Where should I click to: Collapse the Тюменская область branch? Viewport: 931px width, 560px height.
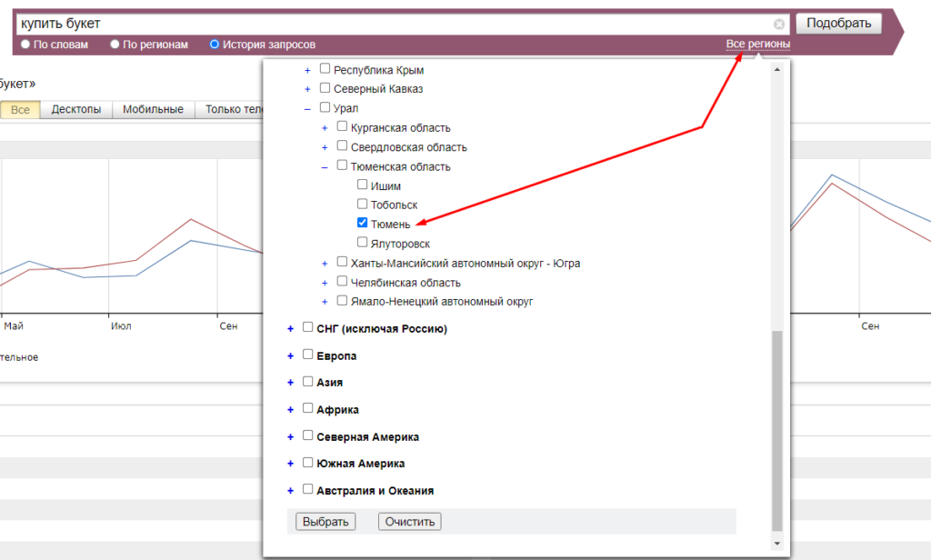[x=325, y=166]
